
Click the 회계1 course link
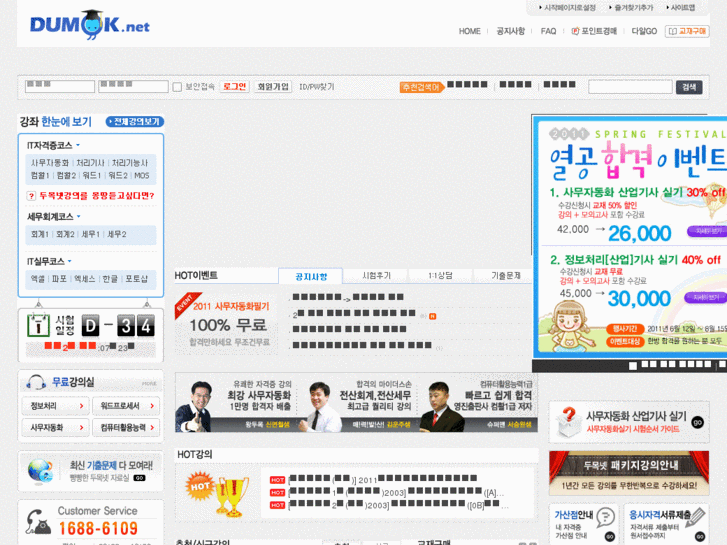[39, 234]
